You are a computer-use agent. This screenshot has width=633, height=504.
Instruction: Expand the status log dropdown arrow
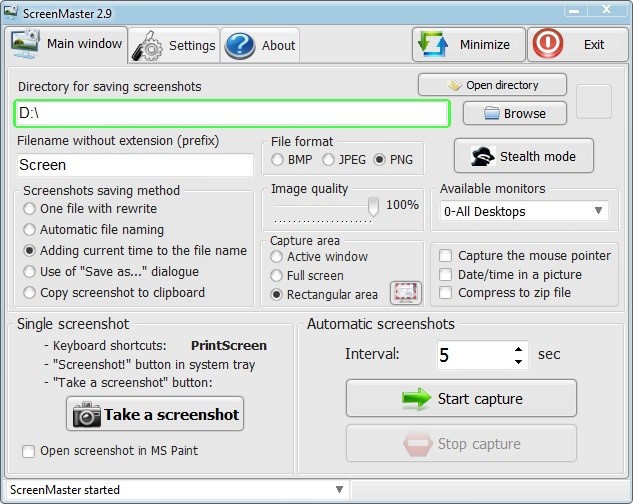pos(339,489)
